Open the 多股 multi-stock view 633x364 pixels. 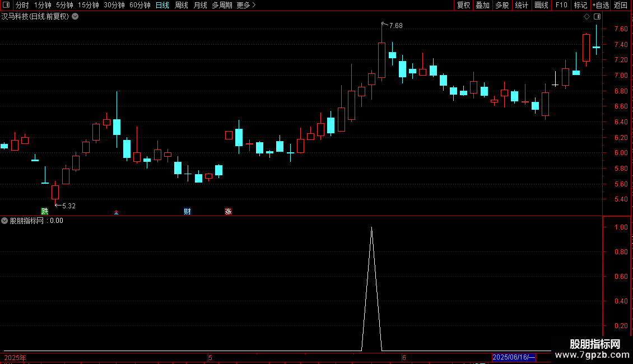coord(502,5)
